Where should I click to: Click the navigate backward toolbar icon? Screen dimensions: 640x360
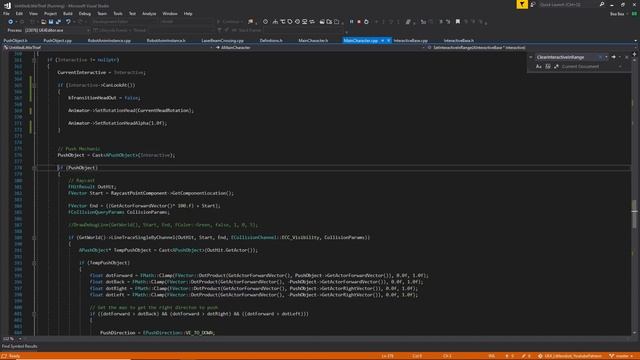(x=11, y=22)
